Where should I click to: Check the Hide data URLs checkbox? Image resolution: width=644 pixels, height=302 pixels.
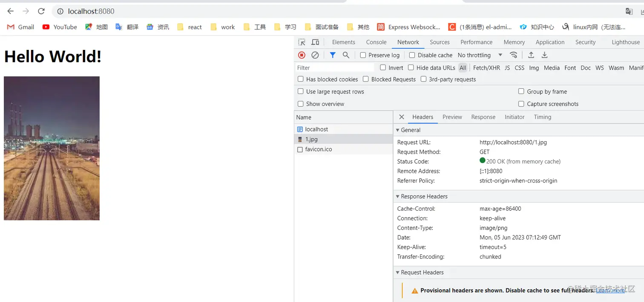[411, 67]
